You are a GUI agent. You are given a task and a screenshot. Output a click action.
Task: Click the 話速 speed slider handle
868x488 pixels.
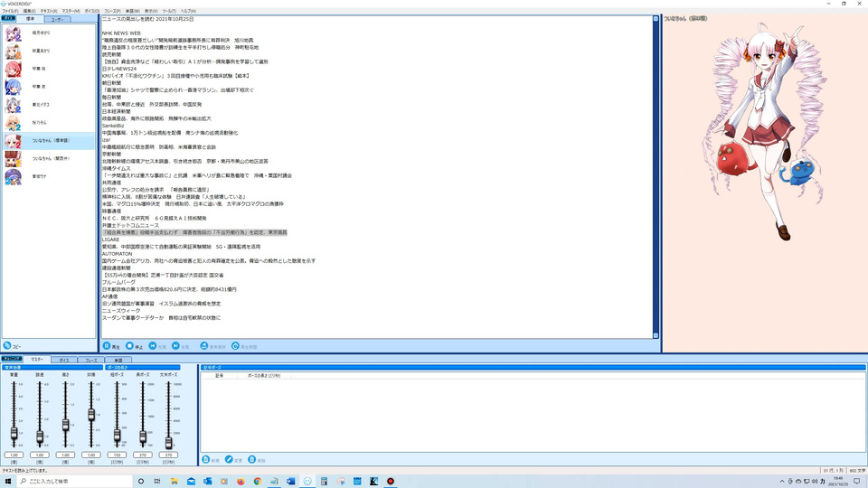tap(40, 437)
